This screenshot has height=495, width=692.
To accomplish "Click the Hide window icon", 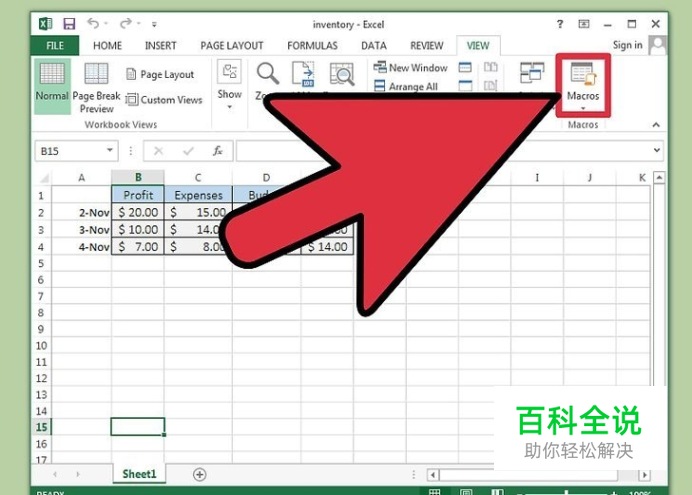I will coord(465,85).
